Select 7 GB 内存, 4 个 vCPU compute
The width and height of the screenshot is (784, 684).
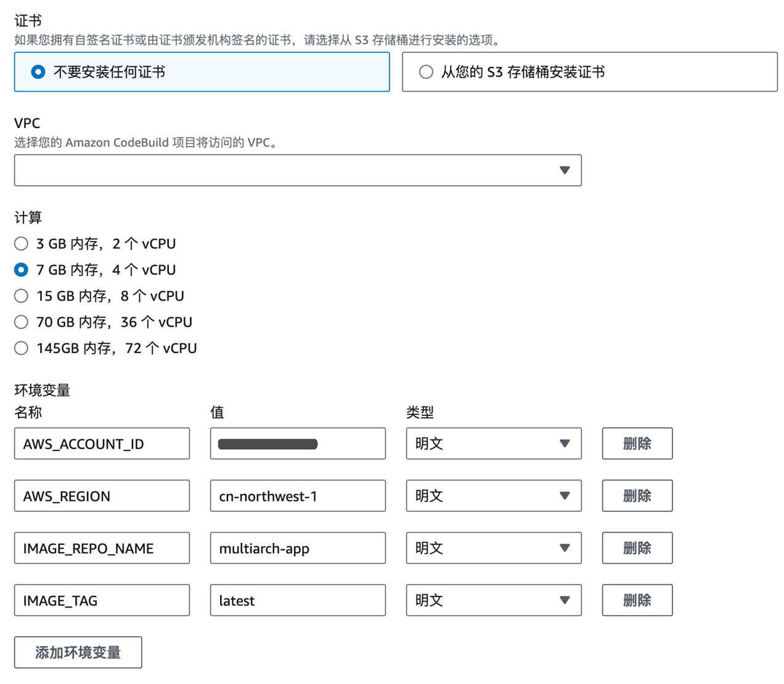(x=22, y=270)
